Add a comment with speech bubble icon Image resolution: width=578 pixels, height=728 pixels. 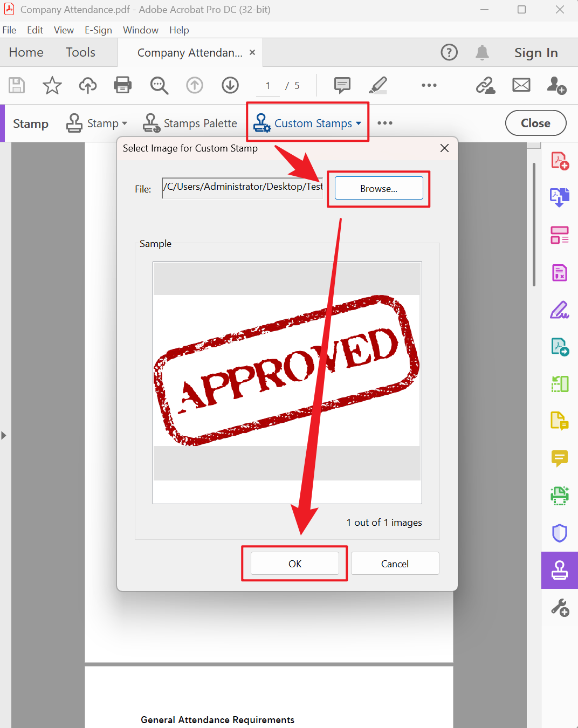[x=342, y=85]
